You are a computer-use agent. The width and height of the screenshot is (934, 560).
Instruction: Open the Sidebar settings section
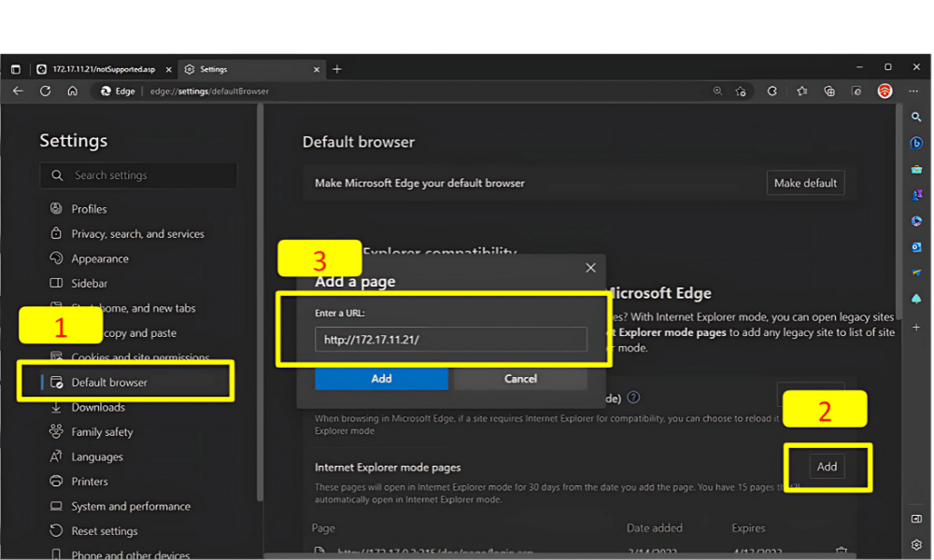[90, 284]
